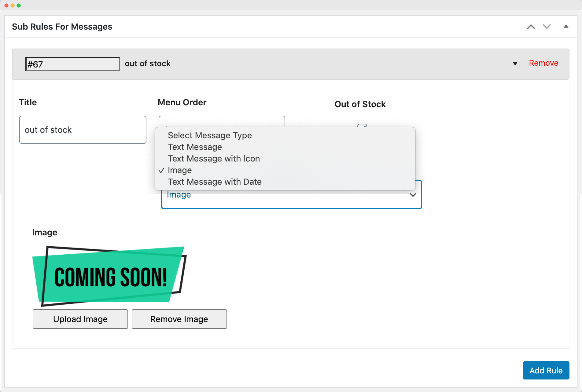
Task: Move the Sub Rules panel down
Action: (x=547, y=27)
